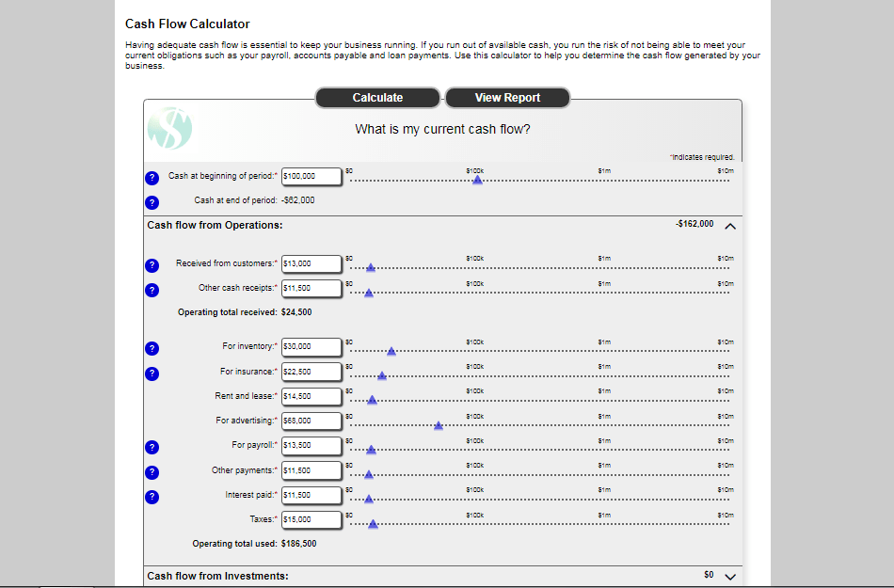Show the Interest paid help icon
894x588 pixels.
152,497
